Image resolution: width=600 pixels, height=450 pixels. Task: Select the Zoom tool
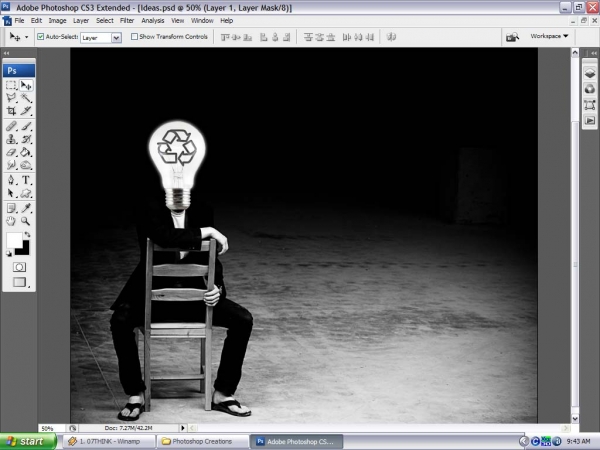26,221
